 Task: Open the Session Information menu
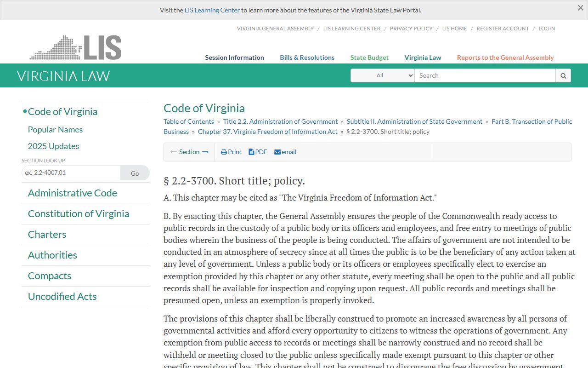(234, 57)
